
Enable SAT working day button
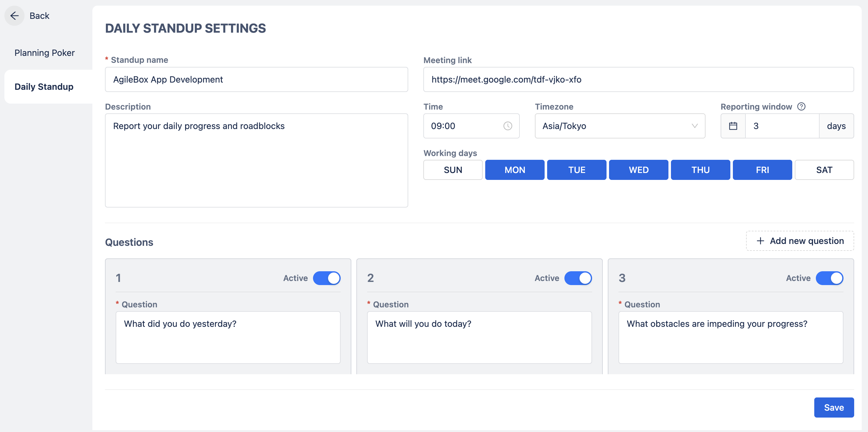click(x=824, y=170)
